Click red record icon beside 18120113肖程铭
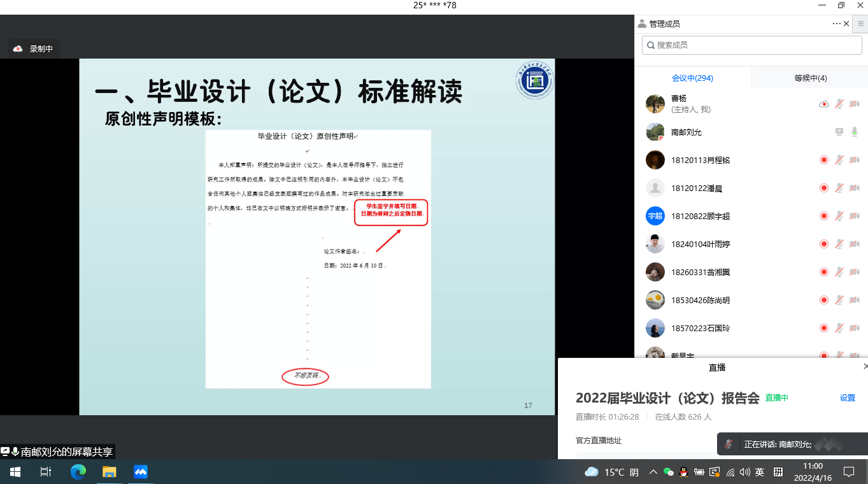The height and width of the screenshot is (484, 868). point(823,160)
